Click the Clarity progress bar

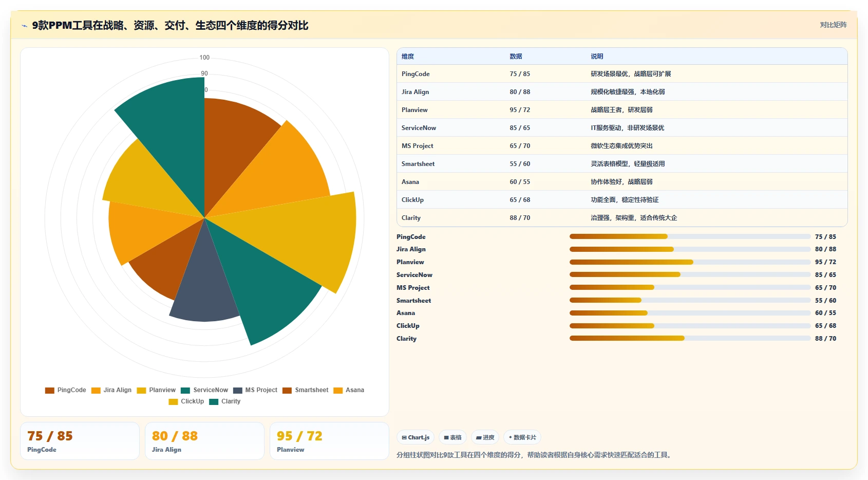pyautogui.click(x=690, y=338)
